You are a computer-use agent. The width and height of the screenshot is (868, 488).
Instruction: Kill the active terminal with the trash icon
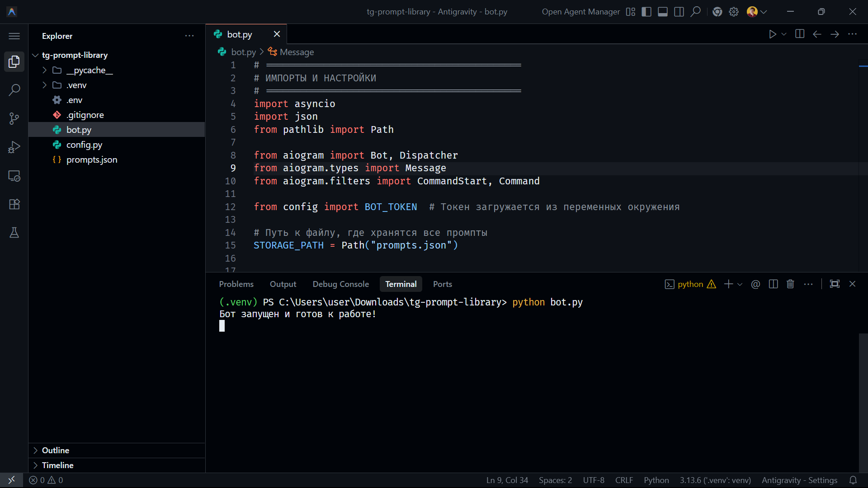pos(790,284)
